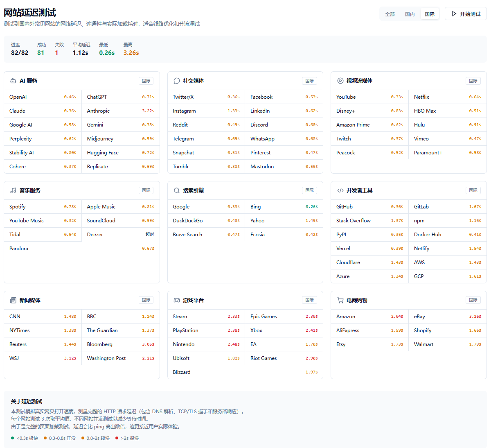Click the 国际 tag in 游戏平台 card

[309, 300]
